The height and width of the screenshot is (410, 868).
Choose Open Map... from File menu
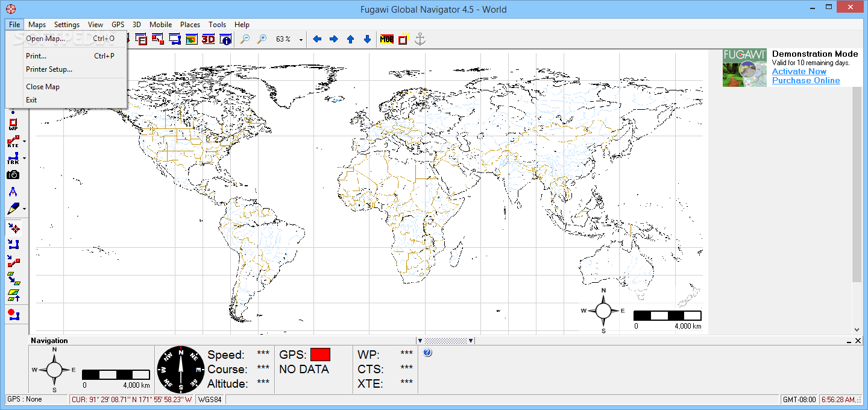tap(66, 39)
